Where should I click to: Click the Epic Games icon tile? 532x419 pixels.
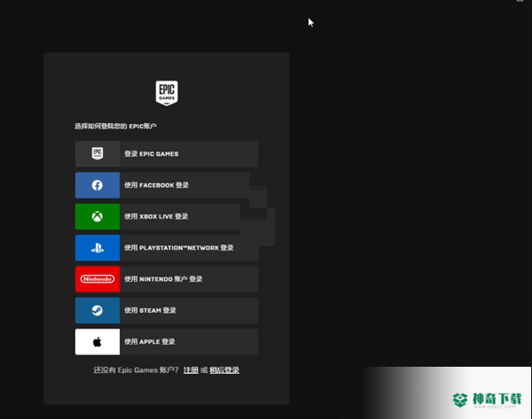pos(98,154)
